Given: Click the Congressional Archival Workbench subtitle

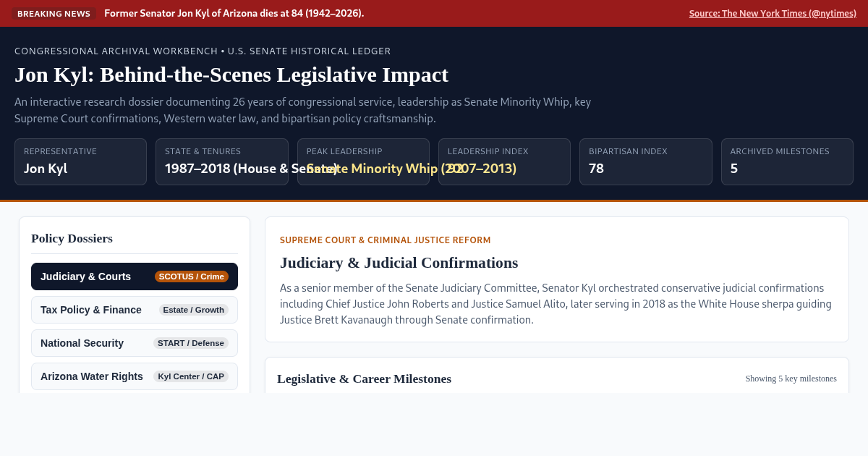Looking at the screenshot, I should [203, 51].
